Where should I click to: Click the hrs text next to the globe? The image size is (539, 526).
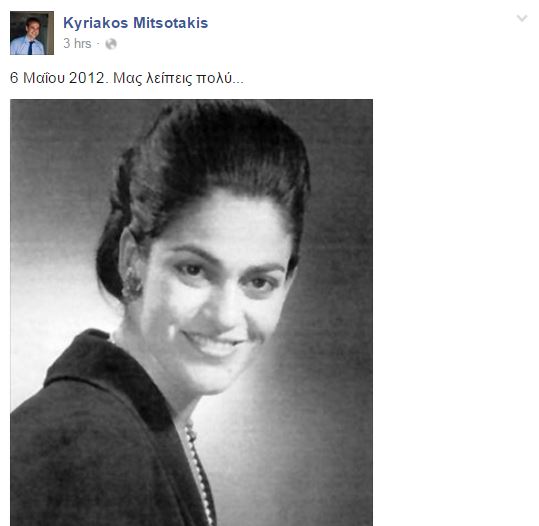82,44
